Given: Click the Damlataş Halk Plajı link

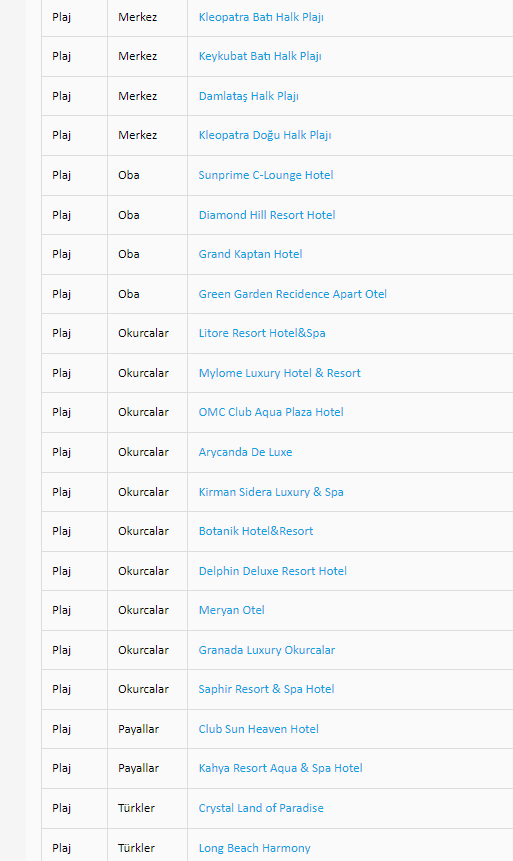Looking at the screenshot, I should tap(249, 96).
